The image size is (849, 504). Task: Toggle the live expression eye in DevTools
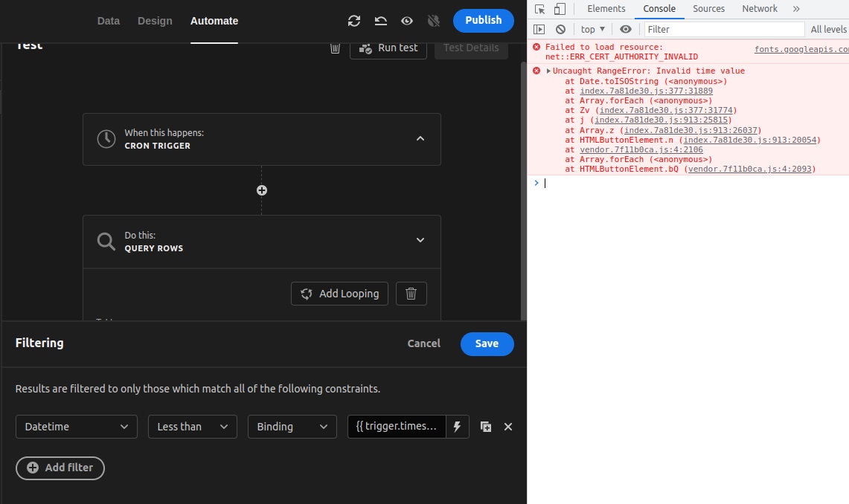(x=626, y=28)
